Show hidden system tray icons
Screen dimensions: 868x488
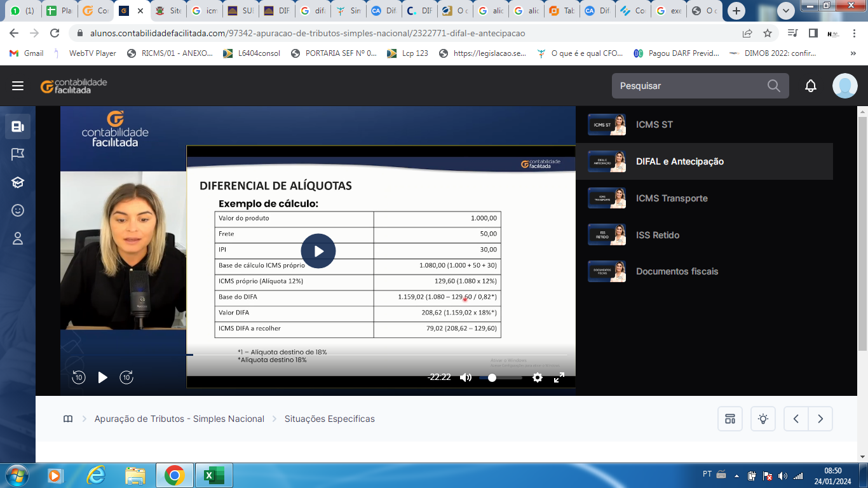pyautogui.click(x=736, y=475)
